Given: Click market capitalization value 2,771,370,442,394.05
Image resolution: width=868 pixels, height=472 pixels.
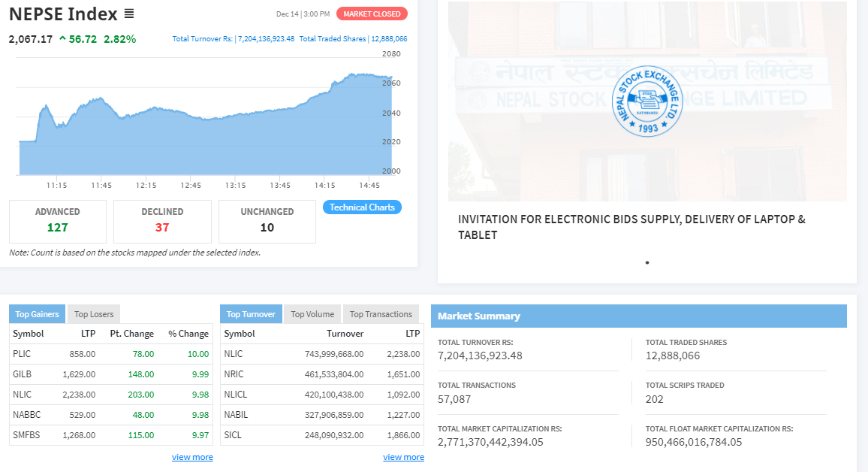Looking at the screenshot, I should pos(490,442).
